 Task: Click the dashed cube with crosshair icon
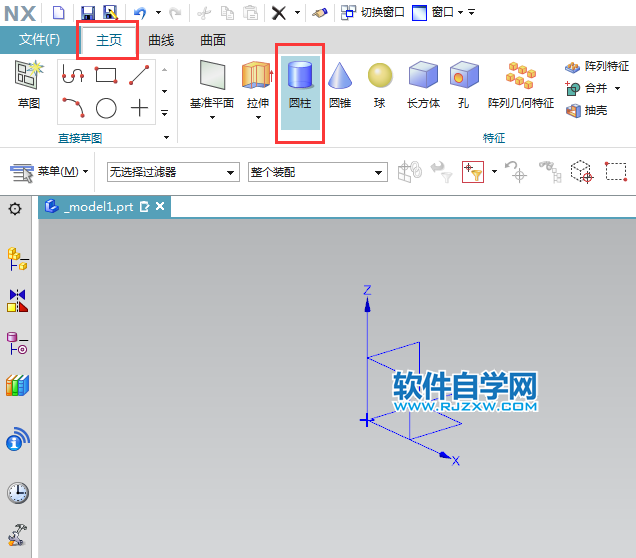pos(582,172)
